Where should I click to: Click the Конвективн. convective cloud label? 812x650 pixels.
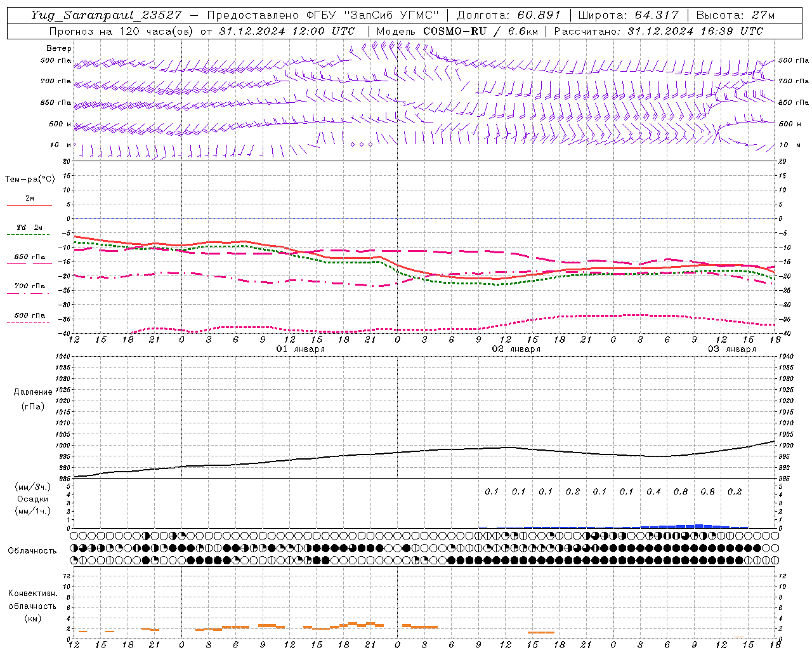(32, 594)
